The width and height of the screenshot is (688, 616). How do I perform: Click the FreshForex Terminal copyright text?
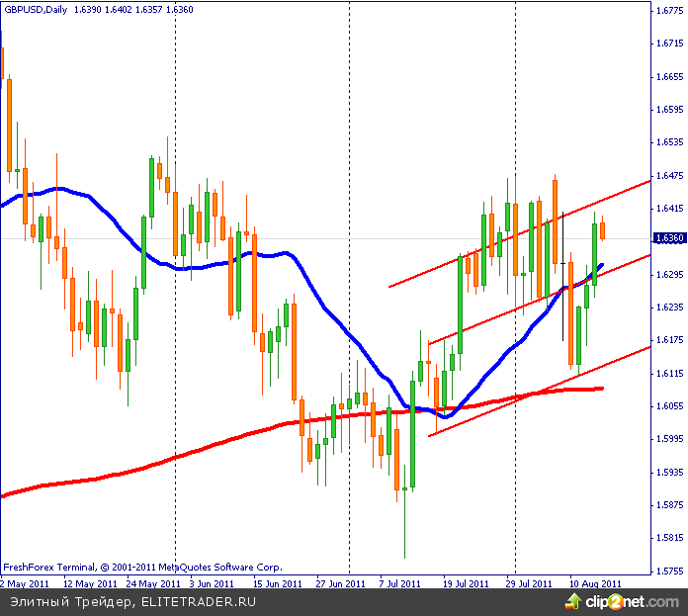[142, 568]
